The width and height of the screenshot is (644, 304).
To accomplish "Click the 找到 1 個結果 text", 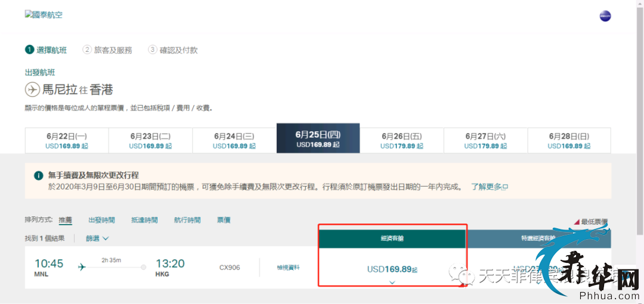I will [x=44, y=238].
